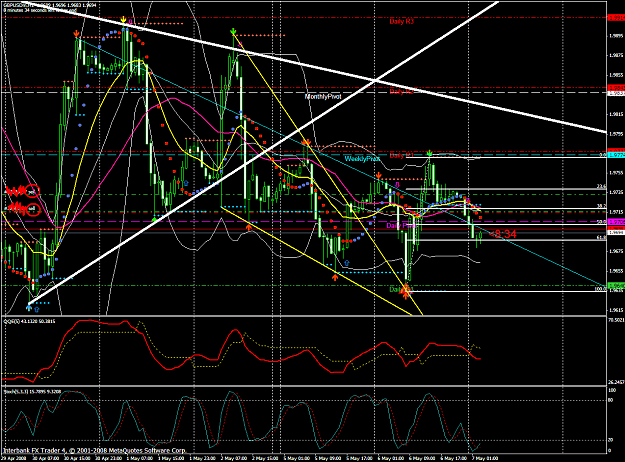Screen dimensions: 625x462
Task: Click the 7 May 01:00 time label
Action: tap(484, 458)
